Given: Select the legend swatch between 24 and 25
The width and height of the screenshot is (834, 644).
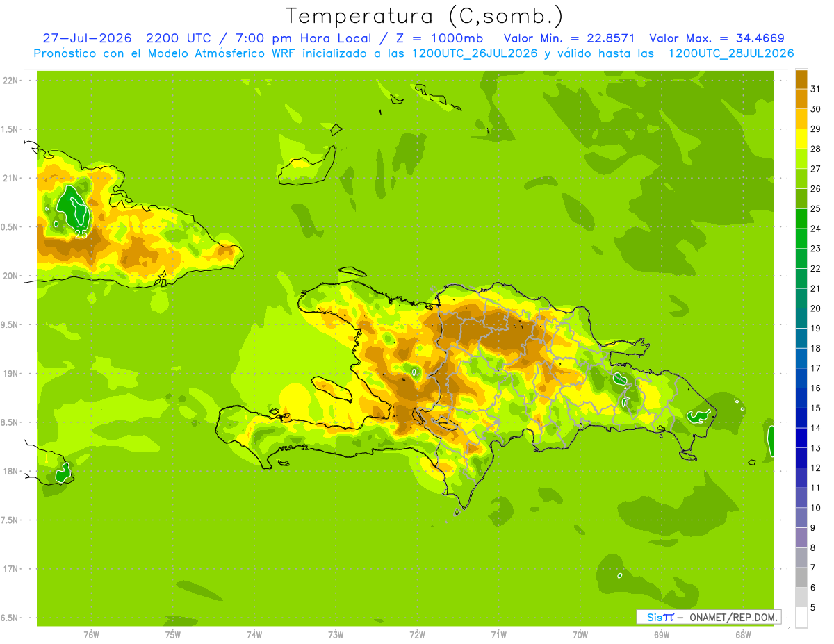Looking at the screenshot, I should click(x=801, y=218).
